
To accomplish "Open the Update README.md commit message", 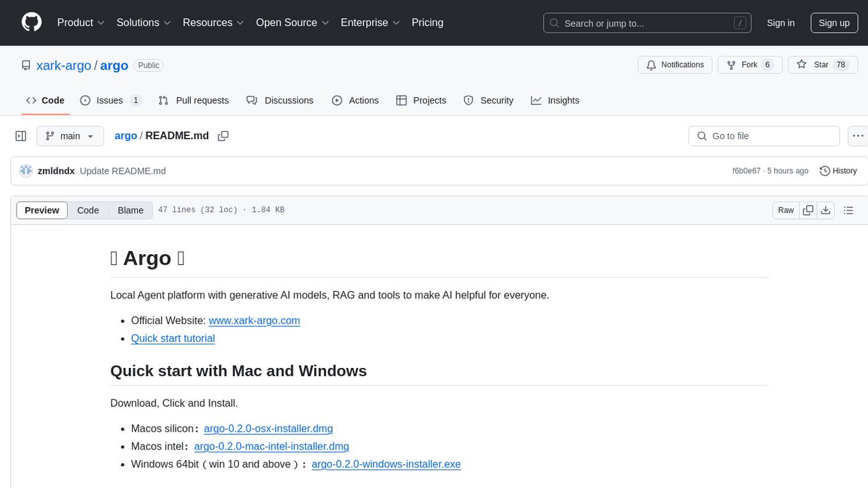I will pos(123,171).
